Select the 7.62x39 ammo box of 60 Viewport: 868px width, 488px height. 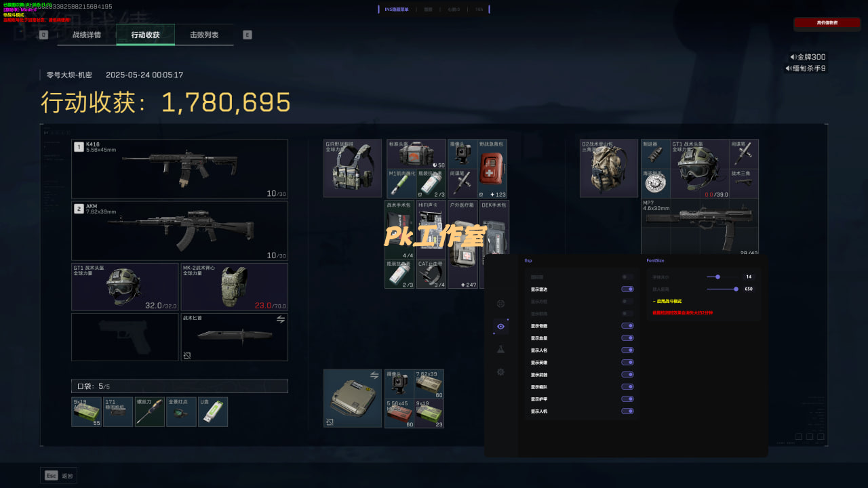pyautogui.click(x=429, y=384)
